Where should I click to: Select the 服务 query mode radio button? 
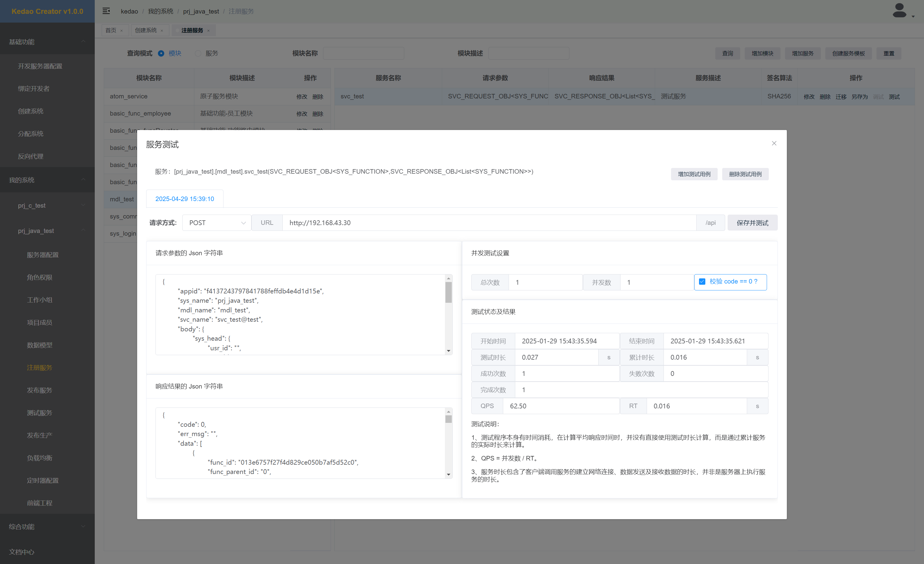coord(198,53)
